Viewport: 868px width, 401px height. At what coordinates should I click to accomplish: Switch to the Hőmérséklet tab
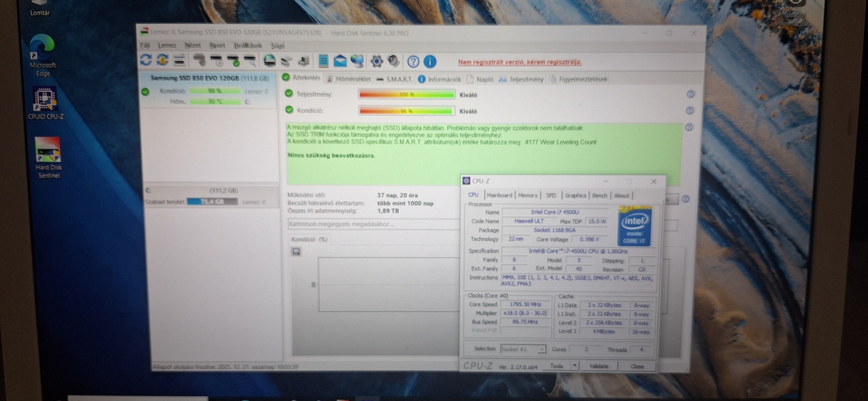pyautogui.click(x=349, y=79)
